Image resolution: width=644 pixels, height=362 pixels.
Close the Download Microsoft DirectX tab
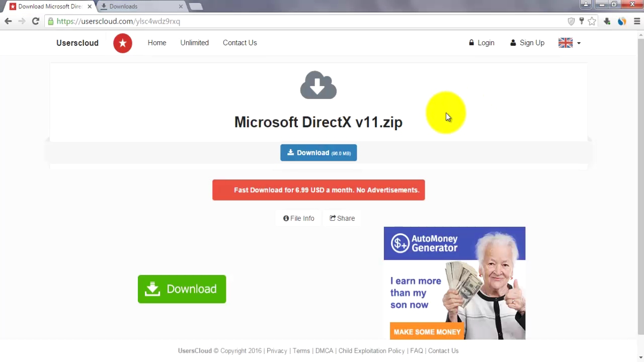[90, 7]
